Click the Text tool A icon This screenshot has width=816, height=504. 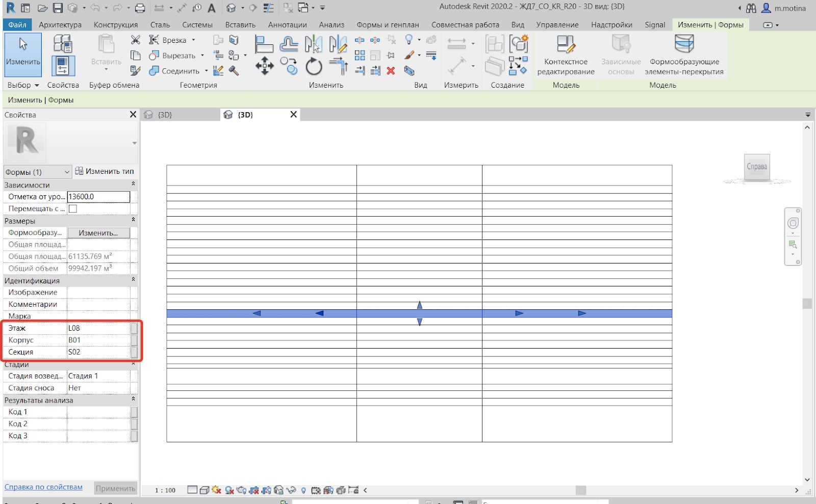tap(212, 8)
